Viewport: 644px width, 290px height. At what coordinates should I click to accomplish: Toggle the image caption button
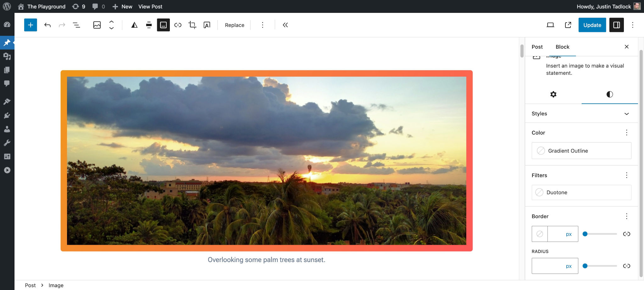tap(163, 25)
